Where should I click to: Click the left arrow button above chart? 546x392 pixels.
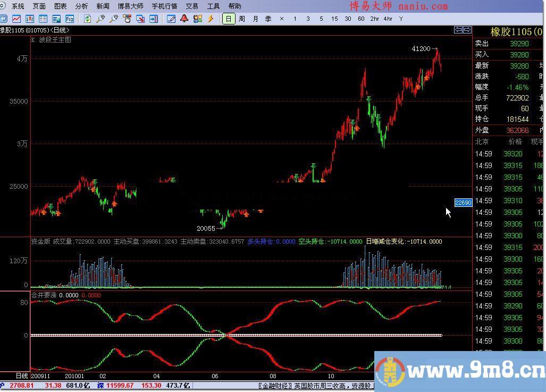(x=458, y=30)
